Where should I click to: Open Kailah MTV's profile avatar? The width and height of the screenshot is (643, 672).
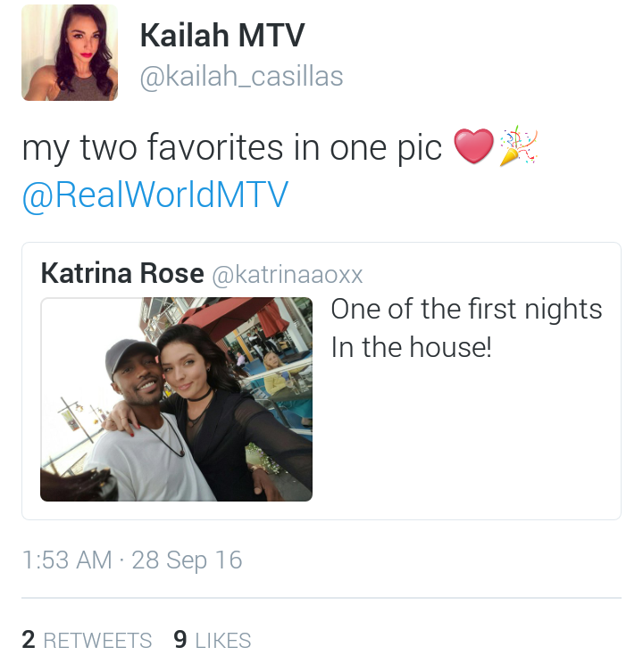(x=70, y=53)
